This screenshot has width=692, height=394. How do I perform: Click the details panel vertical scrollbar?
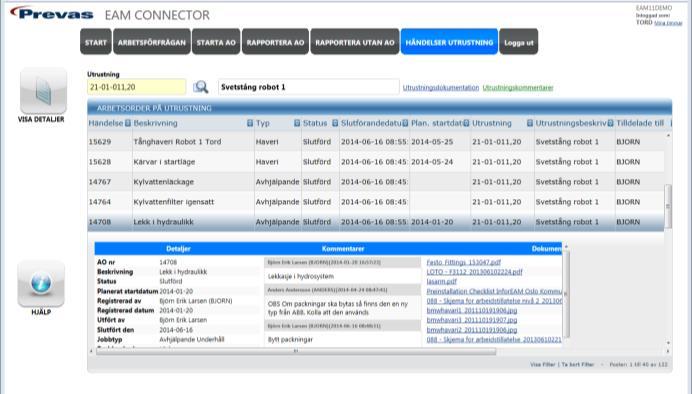(x=566, y=294)
